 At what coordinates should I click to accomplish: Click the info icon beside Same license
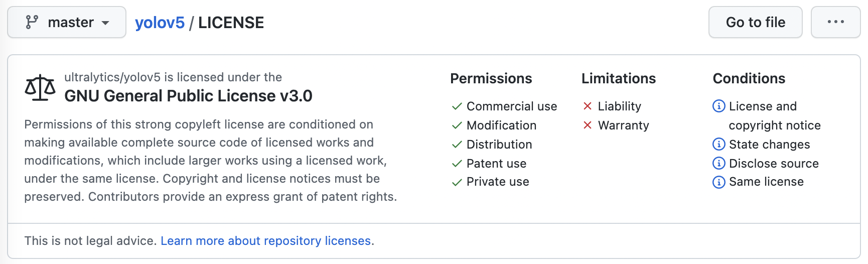click(x=718, y=182)
